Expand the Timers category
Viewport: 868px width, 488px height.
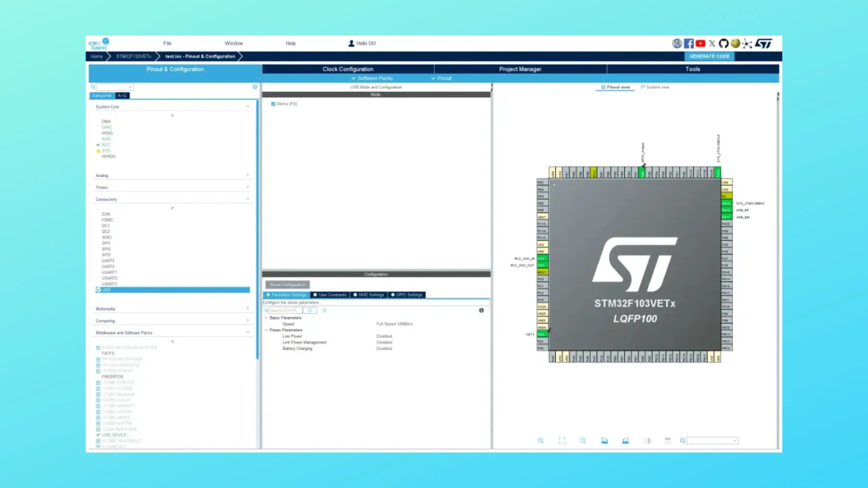pos(248,187)
